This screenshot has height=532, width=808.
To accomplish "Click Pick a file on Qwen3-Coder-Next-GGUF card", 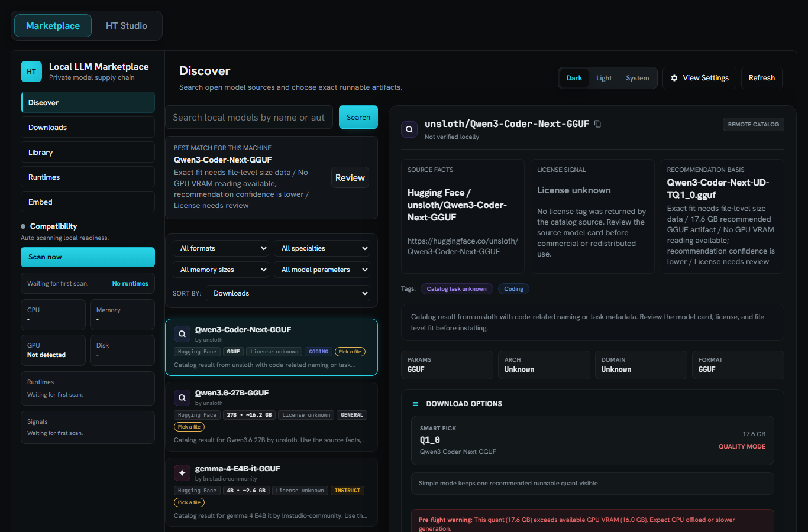I will click(350, 352).
